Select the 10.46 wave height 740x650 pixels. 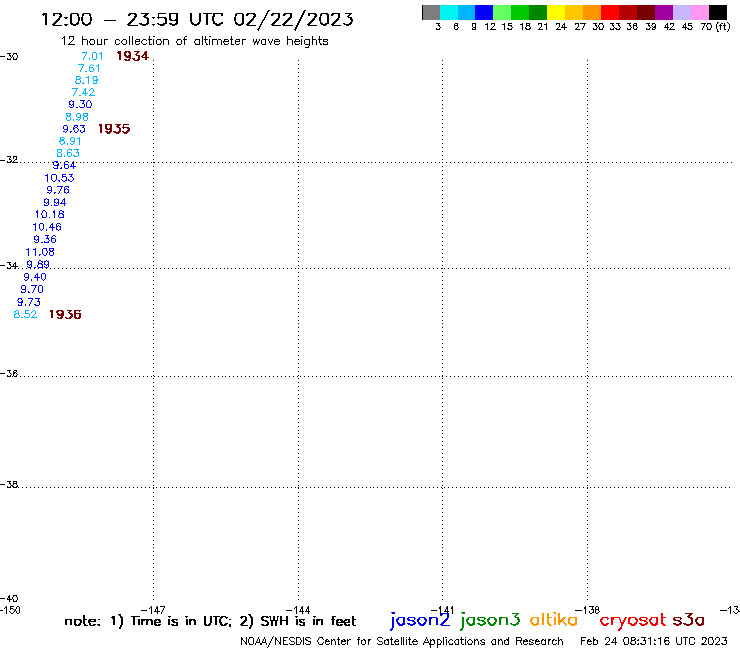point(47,227)
